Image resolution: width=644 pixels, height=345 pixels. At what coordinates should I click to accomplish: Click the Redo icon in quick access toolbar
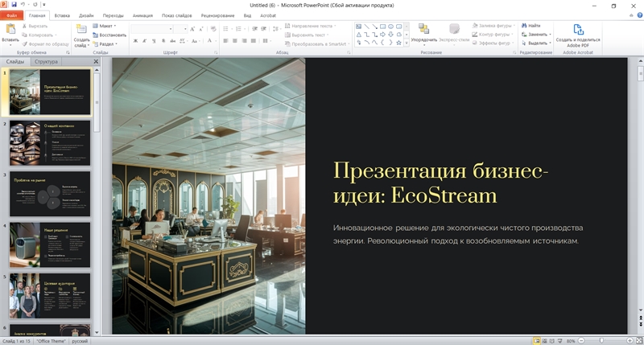click(35, 5)
